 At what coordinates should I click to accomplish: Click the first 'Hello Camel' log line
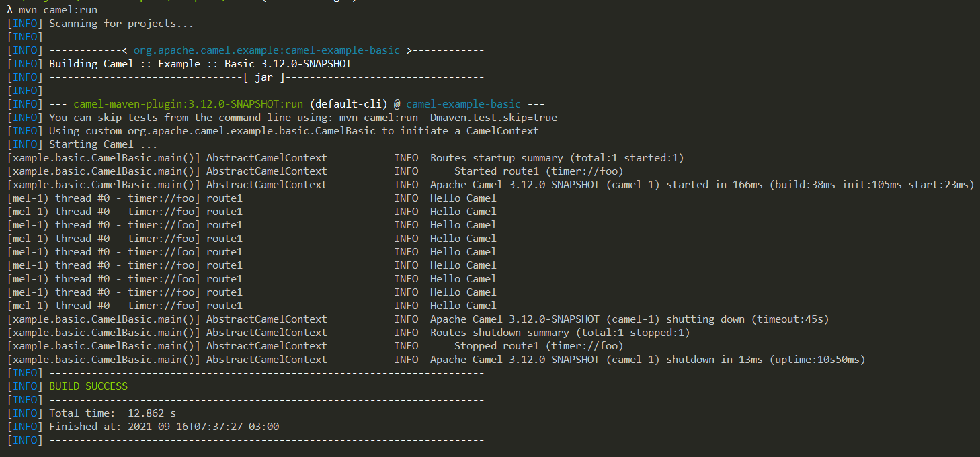(x=463, y=198)
